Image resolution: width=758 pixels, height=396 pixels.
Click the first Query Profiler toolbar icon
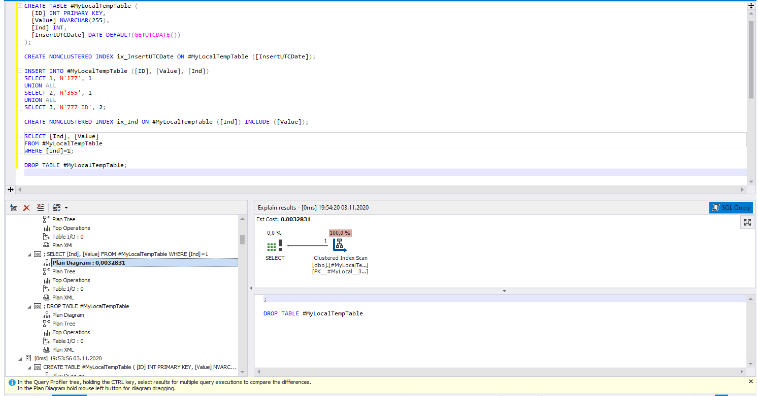[x=14, y=207]
